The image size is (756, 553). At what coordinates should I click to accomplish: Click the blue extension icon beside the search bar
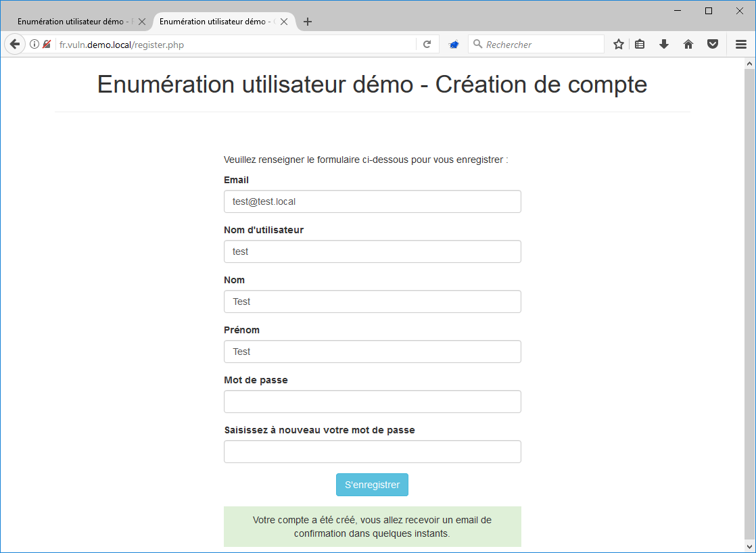click(454, 43)
